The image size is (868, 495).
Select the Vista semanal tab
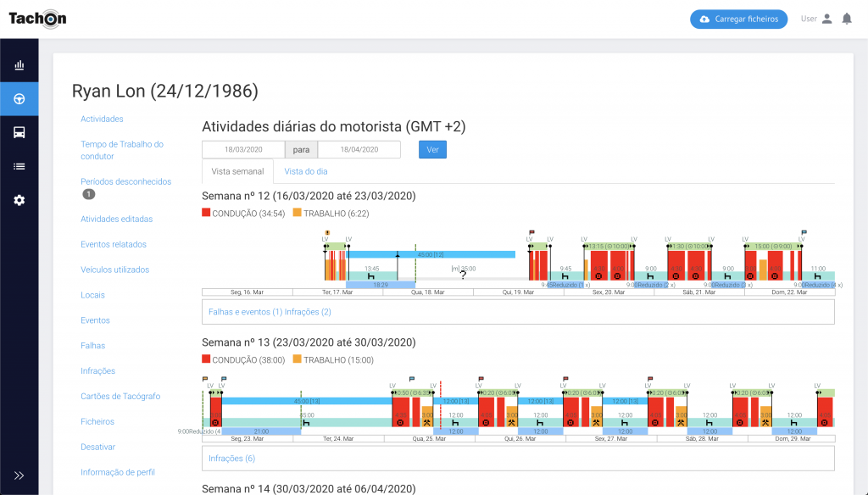(x=237, y=171)
